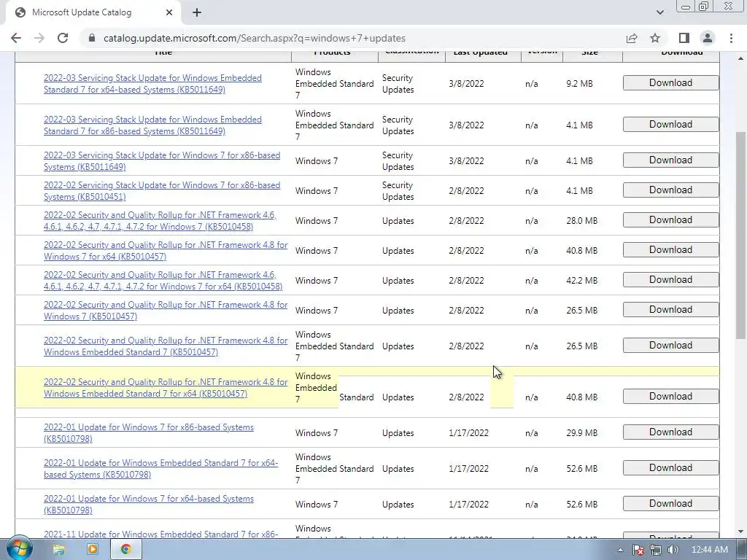Viewport: 747px width, 560px height.
Task: Download 52.6 MB Windows 7 x64 update
Action: point(671,503)
